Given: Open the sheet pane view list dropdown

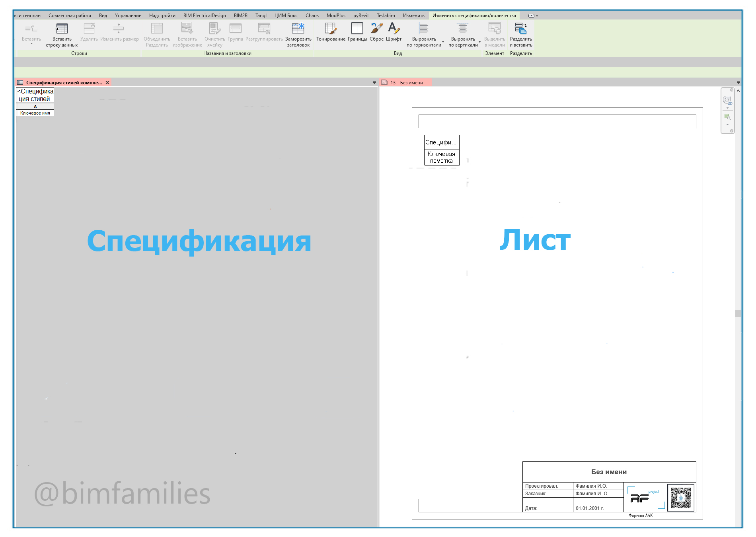Looking at the screenshot, I should pyautogui.click(x=738, y=83).
